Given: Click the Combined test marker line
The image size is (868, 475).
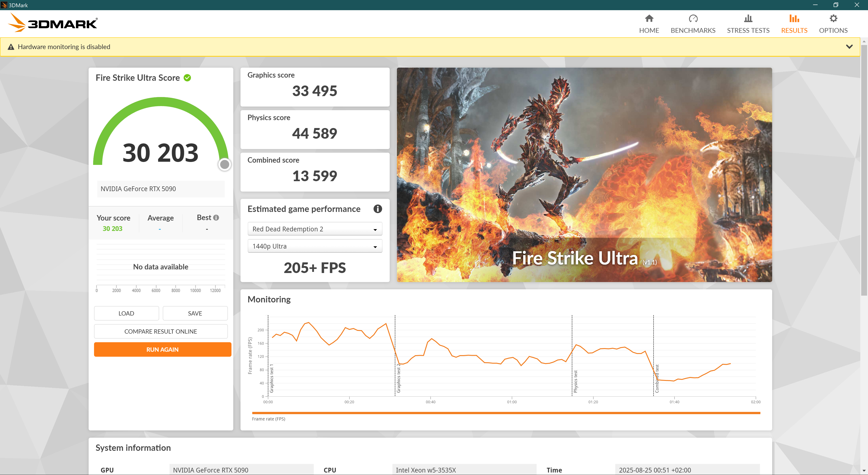Looking at the screenshot, I should 653,356.
